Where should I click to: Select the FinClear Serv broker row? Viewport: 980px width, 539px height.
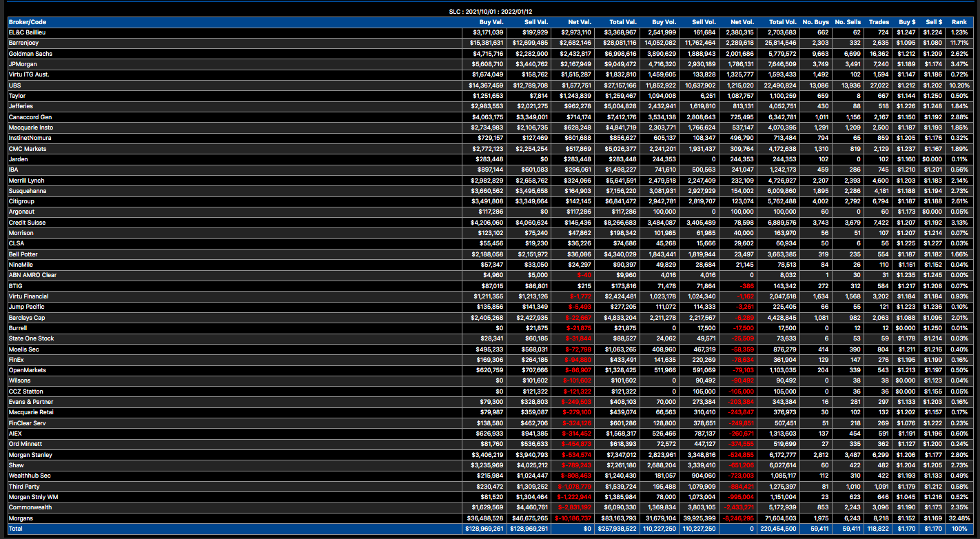point(489,423)
